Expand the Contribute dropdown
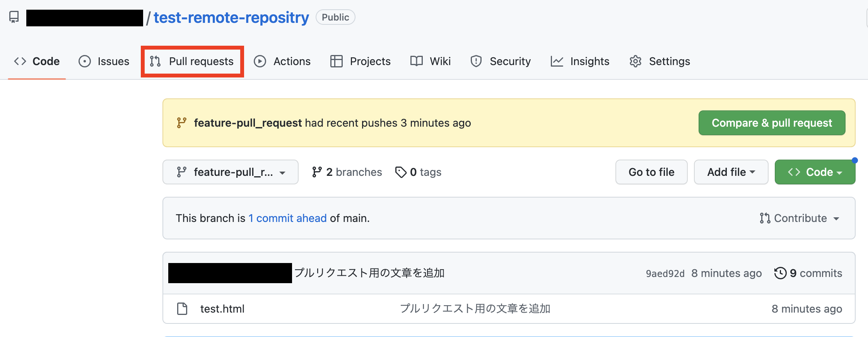The height and width of the screenshot is (337, 868). (x=799, y=218)
